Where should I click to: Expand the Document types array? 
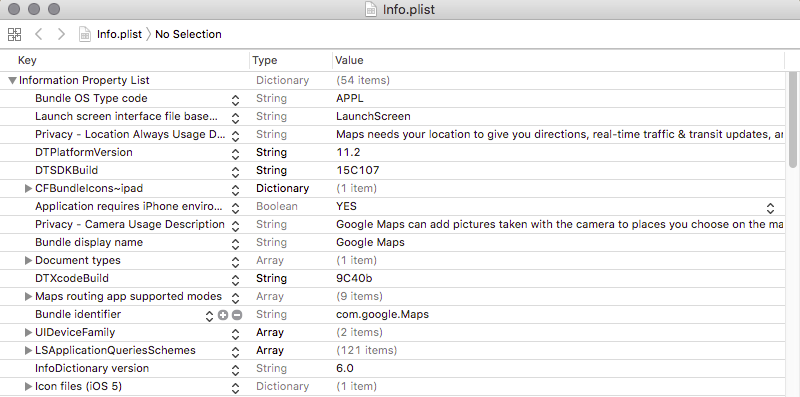(x=29, y=260)
